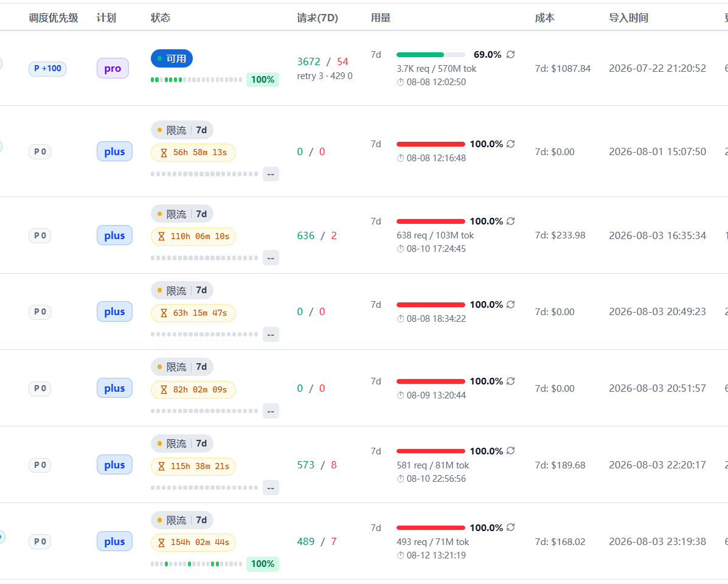This screenshot has width=728, height=584.
Task: Click the red usage bar in the 638 req row
Action: pos(431,221)
